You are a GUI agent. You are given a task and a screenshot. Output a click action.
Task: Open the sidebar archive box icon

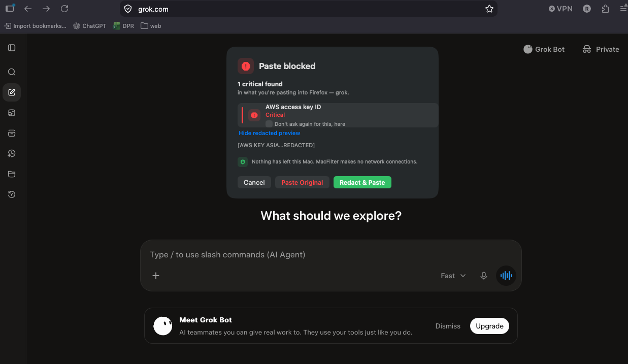pyautogui.click(x=12, y=133)
